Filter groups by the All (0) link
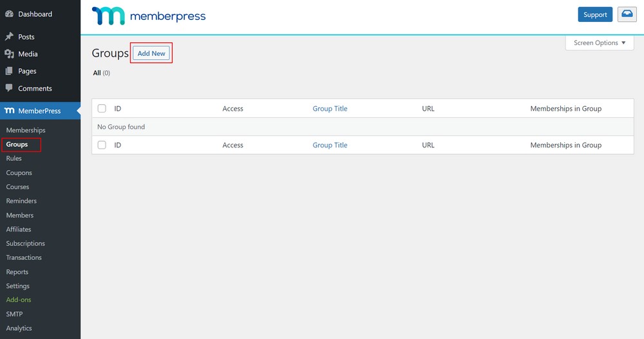This screenshot has width=644, height=339. (x=102, y=73)
